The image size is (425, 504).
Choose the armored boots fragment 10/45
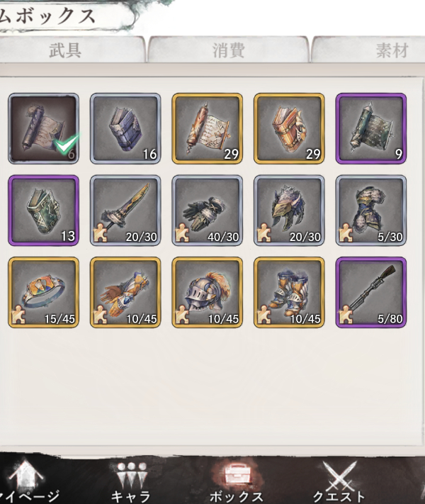(289, 293)
